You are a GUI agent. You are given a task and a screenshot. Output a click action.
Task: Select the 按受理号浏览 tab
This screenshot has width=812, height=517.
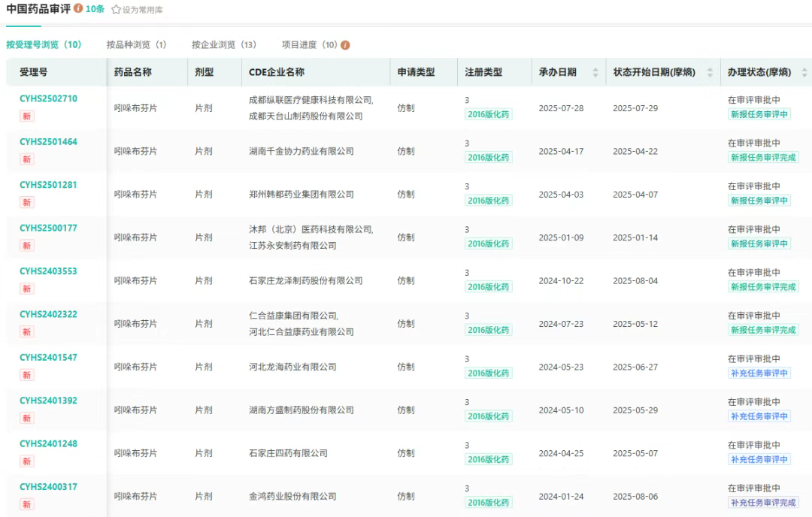44,45
